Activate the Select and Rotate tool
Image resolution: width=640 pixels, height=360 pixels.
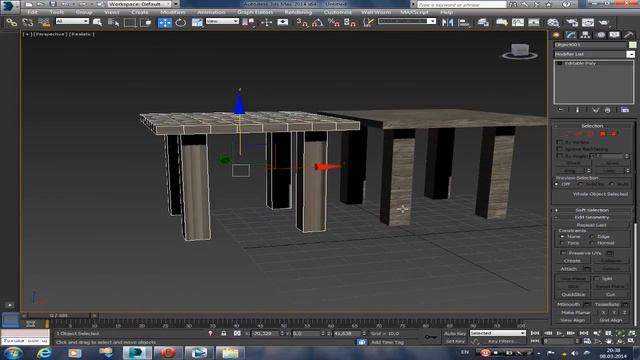[180, 22]
